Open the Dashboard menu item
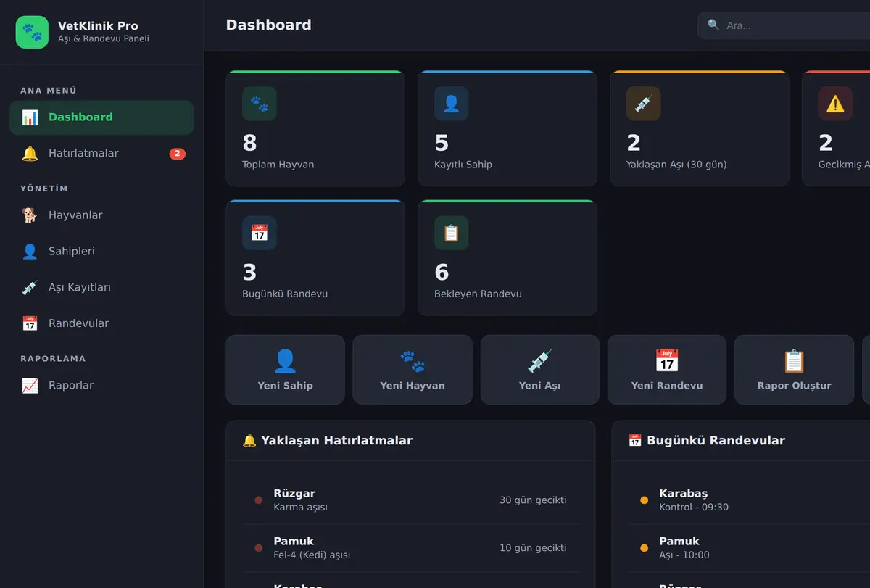This screenshot has width=870, height=588. (101, 117)
